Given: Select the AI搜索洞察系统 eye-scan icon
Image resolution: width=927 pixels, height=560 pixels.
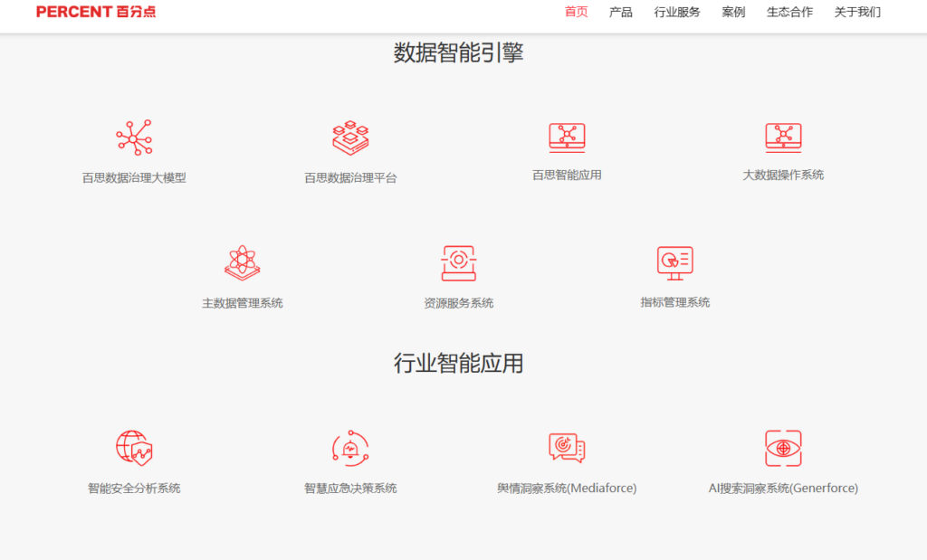Looking at the screenshot, I should [783, 450].
